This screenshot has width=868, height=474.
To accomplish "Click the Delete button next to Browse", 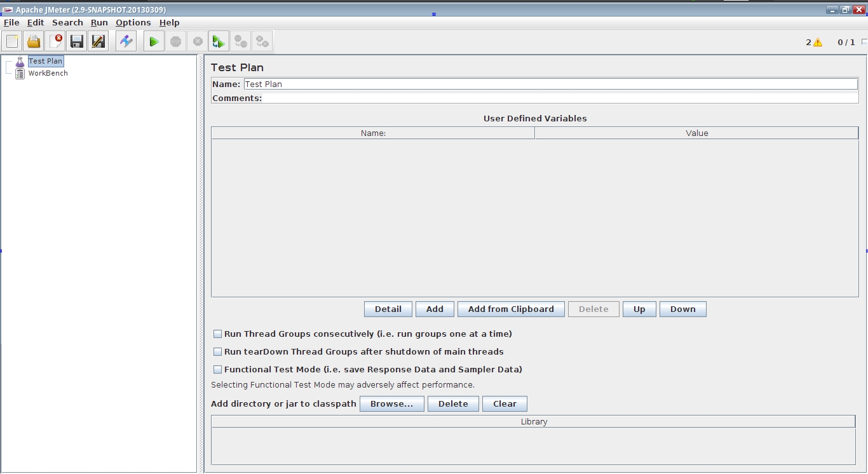I will (453, 403).
